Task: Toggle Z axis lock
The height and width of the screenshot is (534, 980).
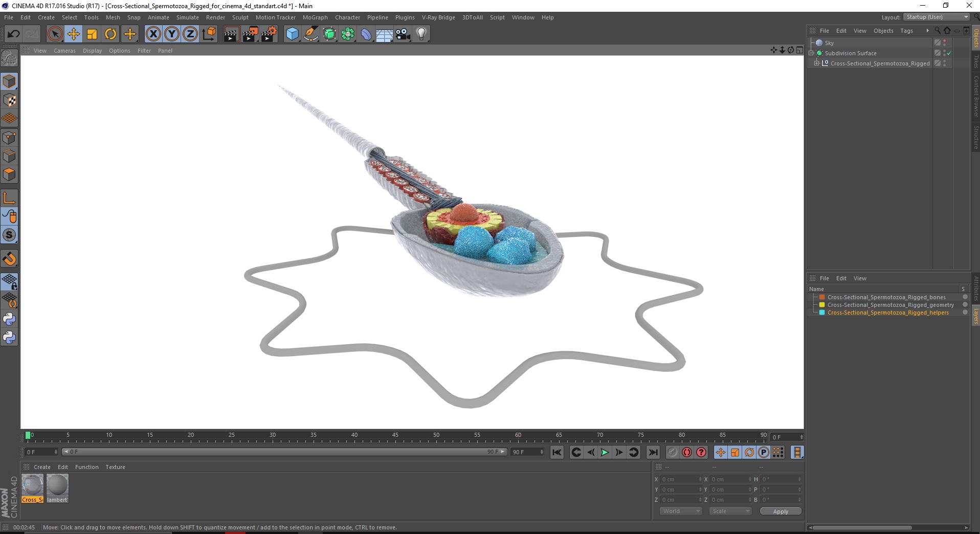Action: (190, 34)
